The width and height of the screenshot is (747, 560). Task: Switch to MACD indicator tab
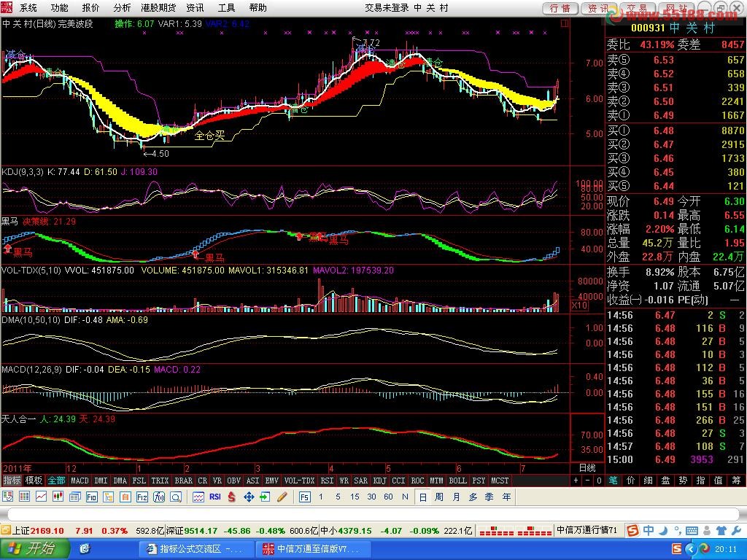pyautogui.click(x=80, y=481)
